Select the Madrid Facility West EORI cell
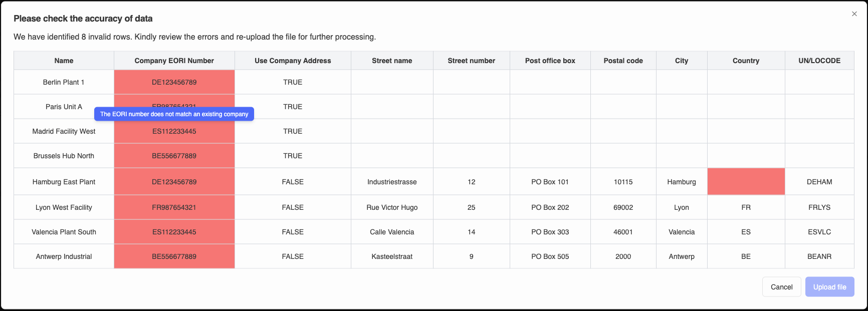Viewport: 868px width, 311px height. pos(174,132)
